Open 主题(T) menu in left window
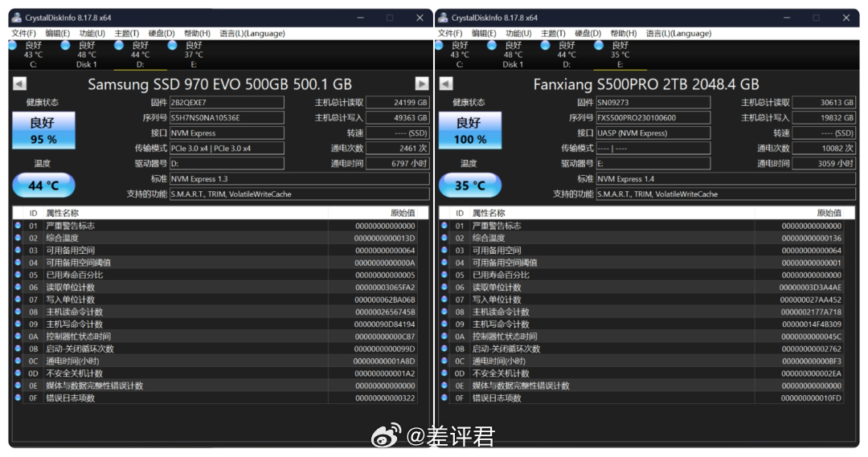868x457 pixels. pyautogui.click(x=127, y=33)
